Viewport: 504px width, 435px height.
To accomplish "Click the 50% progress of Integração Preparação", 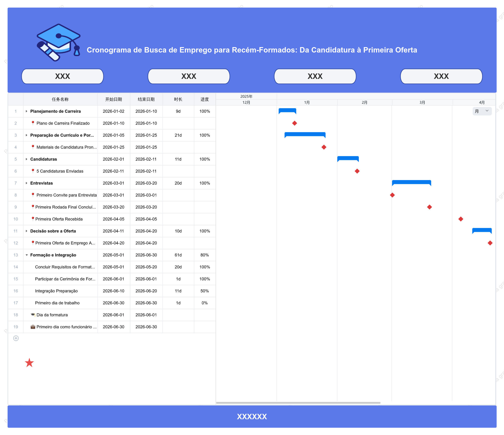I will pyautogui.click(x=205, y=291).
